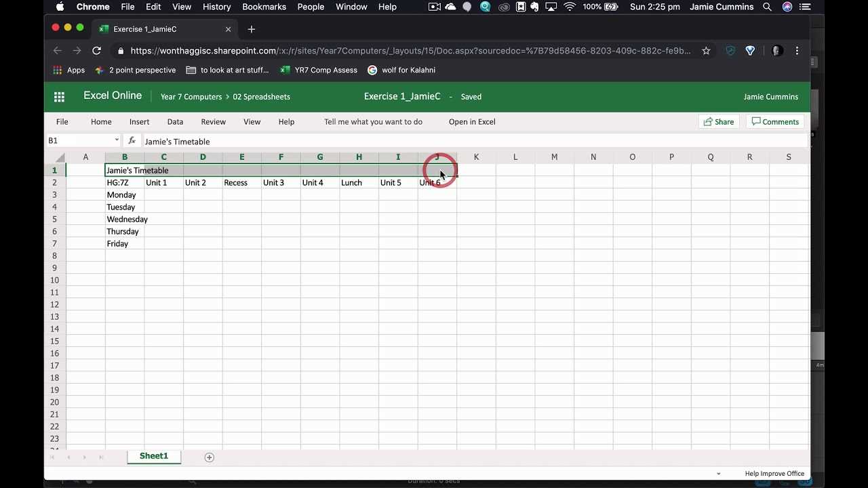Click the Share button

718,122
